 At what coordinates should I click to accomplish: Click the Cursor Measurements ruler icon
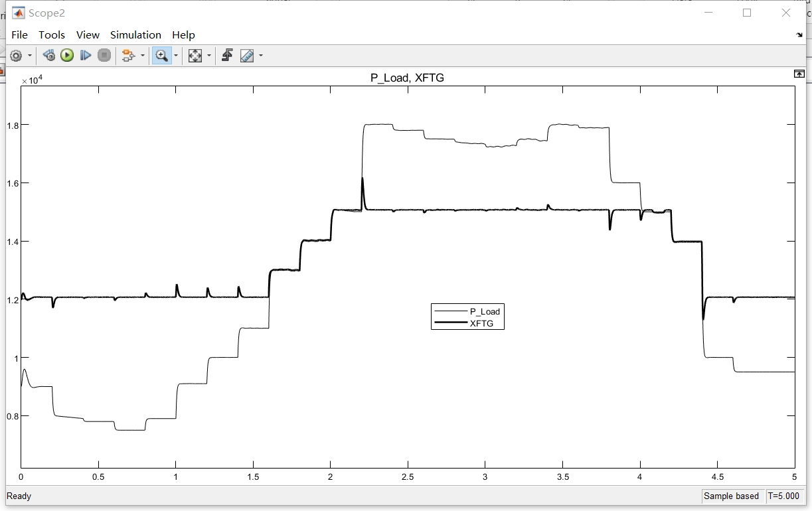coord(247,56)
